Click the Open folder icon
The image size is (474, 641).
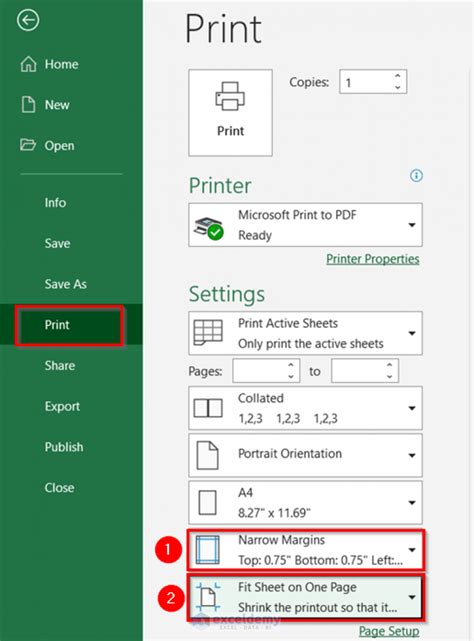[28, 145]
